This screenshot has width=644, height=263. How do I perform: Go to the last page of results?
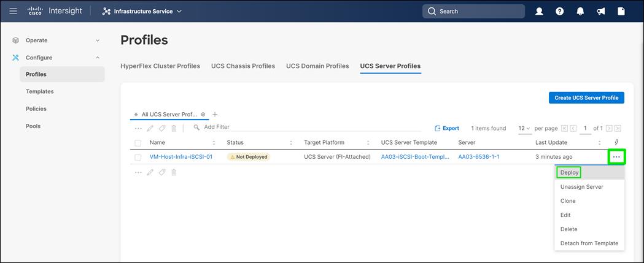(618, 128)
